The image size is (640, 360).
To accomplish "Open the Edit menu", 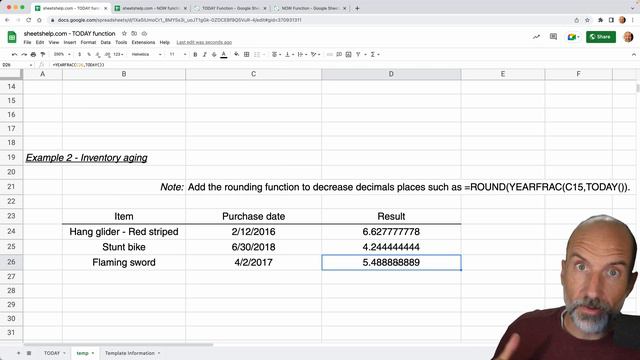I will [x=40, y=42].
